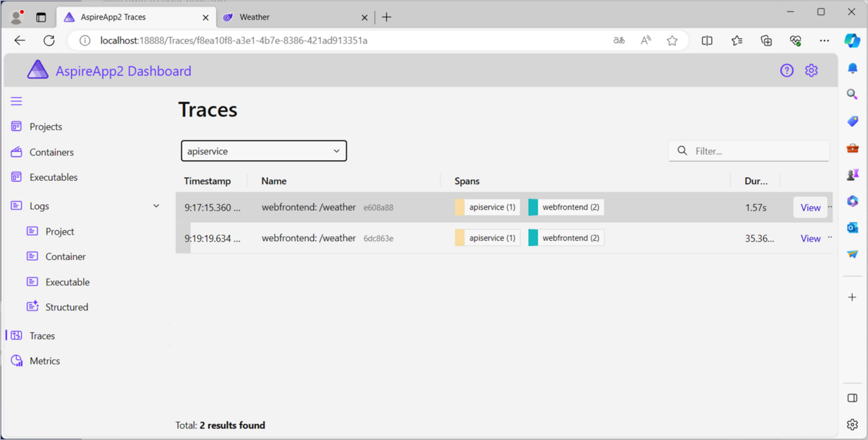Open dashboard settings gear in header

[x=812, y=70]
